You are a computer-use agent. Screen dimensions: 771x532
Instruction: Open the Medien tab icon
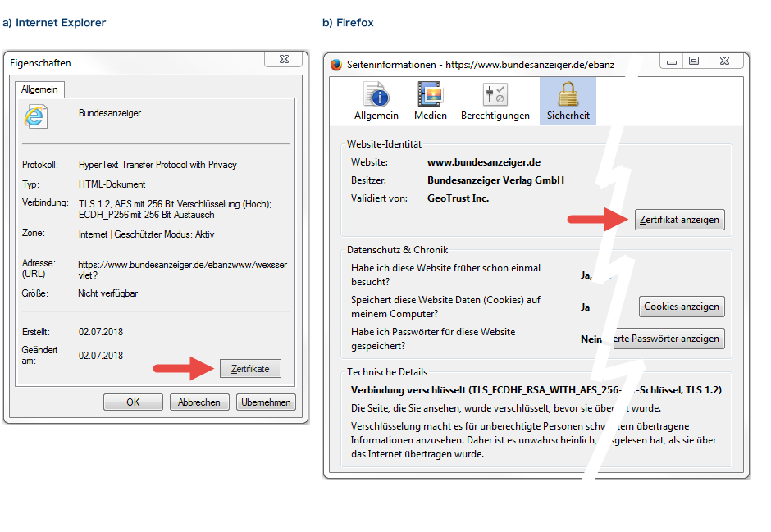431,94
